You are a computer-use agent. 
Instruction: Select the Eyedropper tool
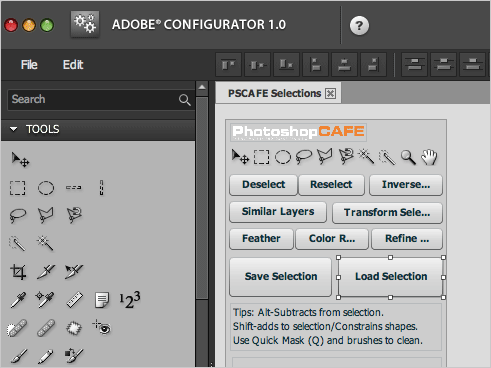click(18, 300)
